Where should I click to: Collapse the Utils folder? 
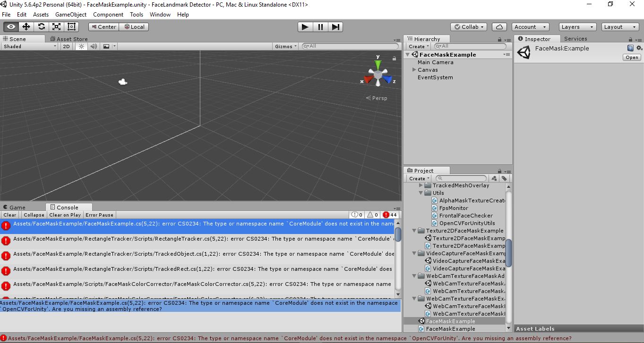click(x=421, y=193)
